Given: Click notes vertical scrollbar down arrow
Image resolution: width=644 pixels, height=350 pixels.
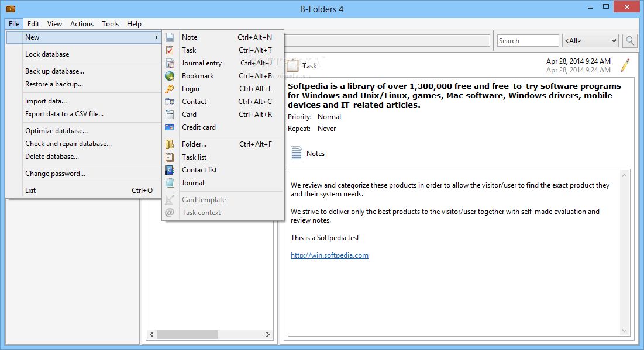Looking at the screenshot, I should tap(624, 331).
